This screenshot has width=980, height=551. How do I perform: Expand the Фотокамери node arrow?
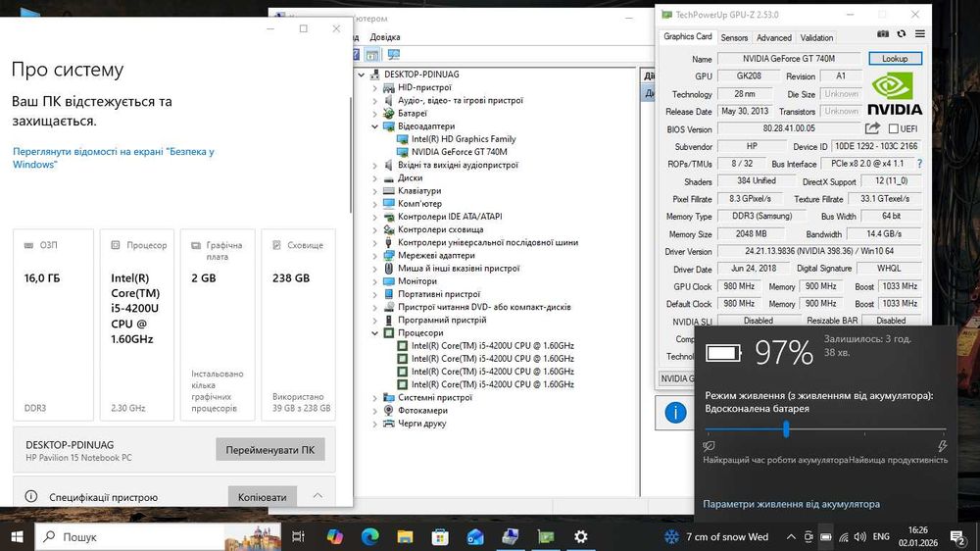375,410
